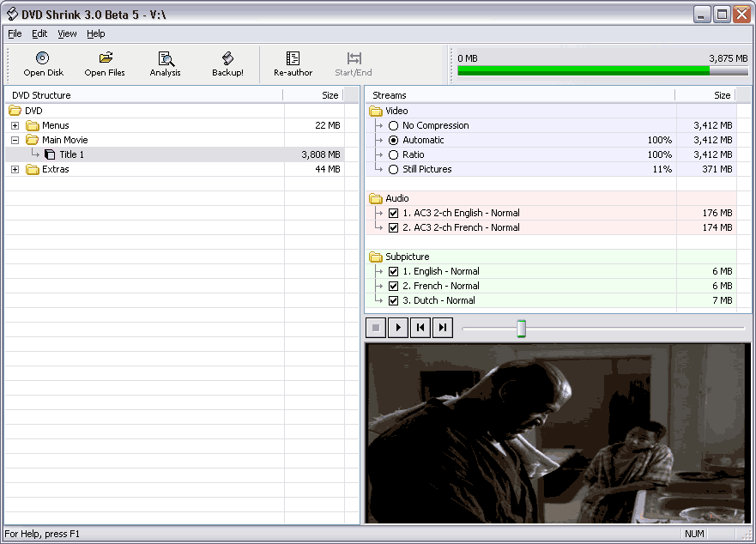Click the video preview seek slider thumb
Screen dimensions: 756x544
pyautogui.click(x=521, y=329)
